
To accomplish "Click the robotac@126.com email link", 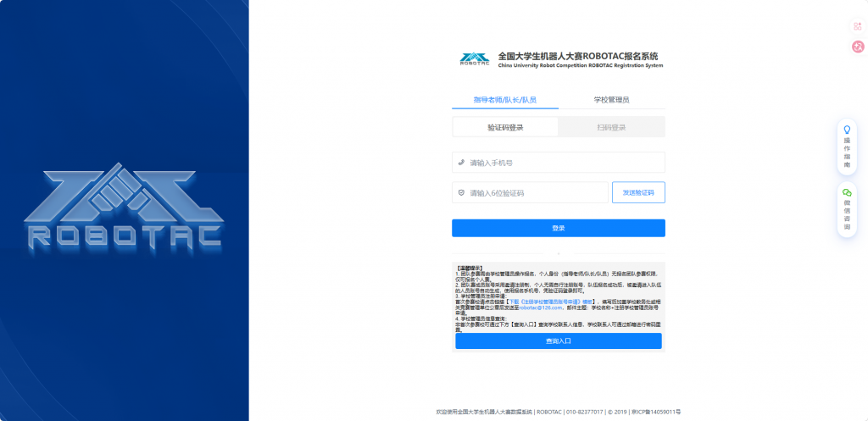I will coord(540,307).
